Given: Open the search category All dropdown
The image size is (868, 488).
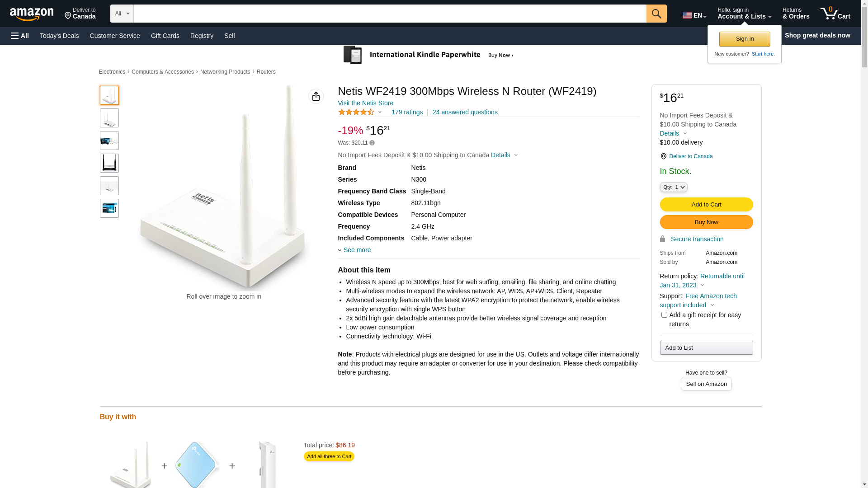Looking at the screenshot, I should 122,14.
